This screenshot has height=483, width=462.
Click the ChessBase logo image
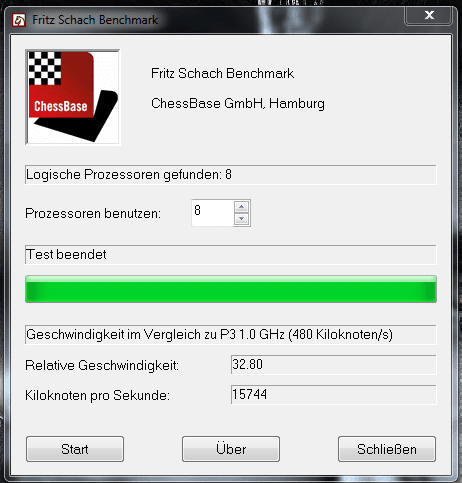point(73,97)
